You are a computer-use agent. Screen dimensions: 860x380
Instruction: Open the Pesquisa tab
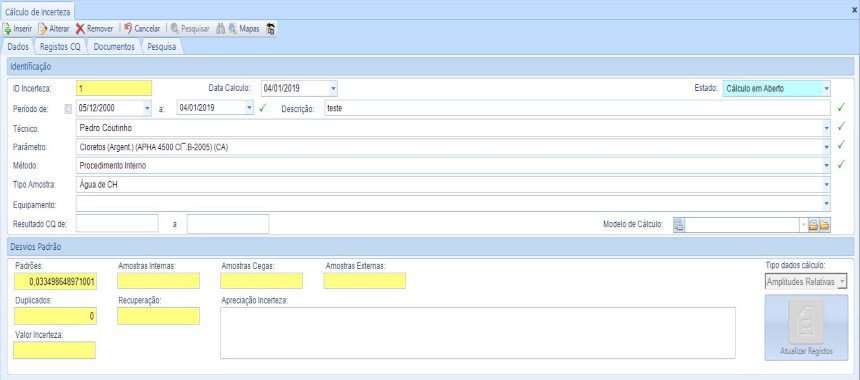[162, 47]
